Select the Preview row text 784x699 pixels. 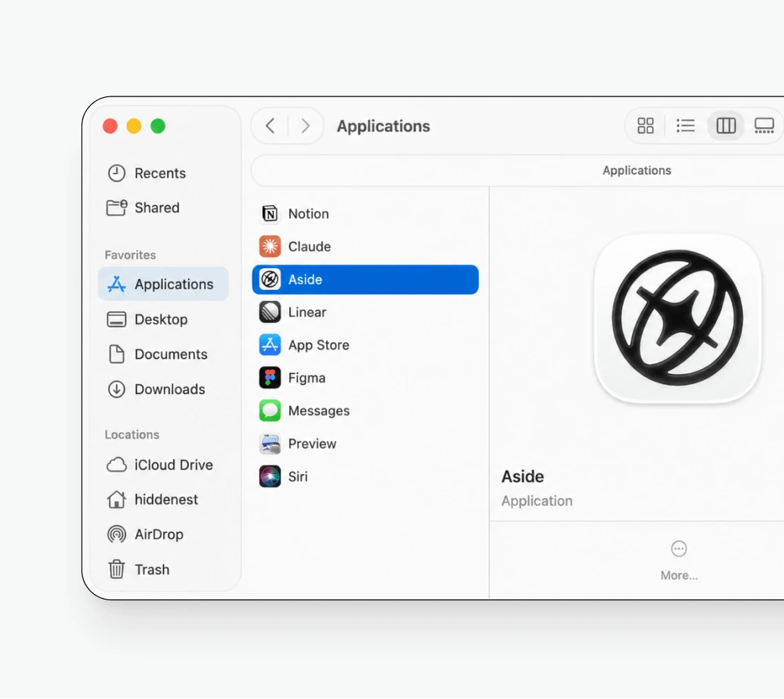tap(312, 444)
